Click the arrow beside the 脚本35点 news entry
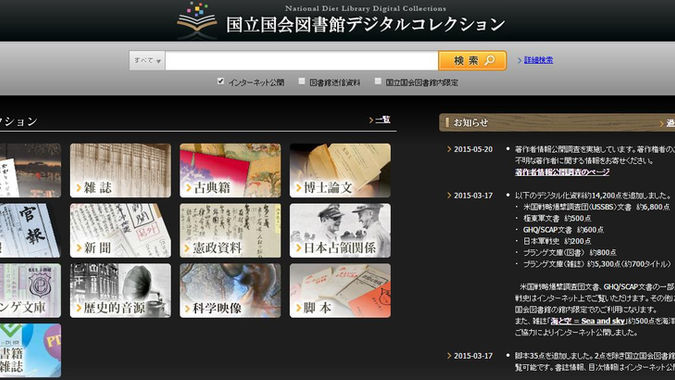Image resolution: width=675 pixels, height=380 pixels. 449,356
